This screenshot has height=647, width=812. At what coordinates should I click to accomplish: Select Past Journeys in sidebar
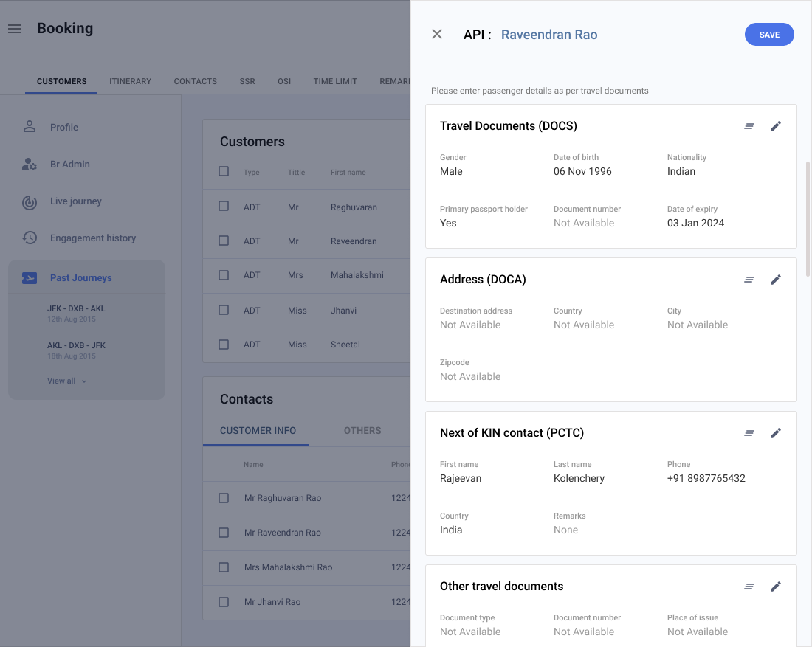click(x=80, y=278)
